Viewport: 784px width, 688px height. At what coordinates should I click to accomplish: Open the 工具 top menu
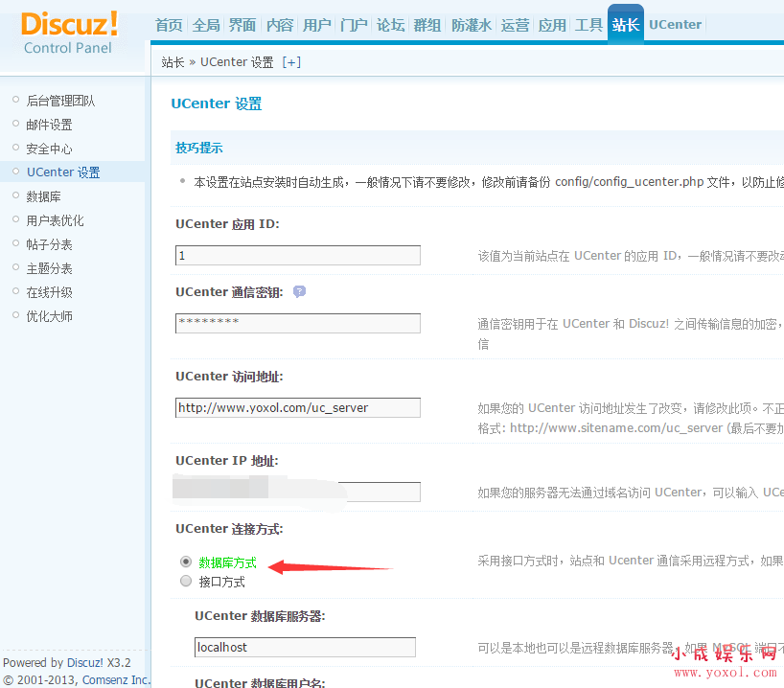click(588, 25)
